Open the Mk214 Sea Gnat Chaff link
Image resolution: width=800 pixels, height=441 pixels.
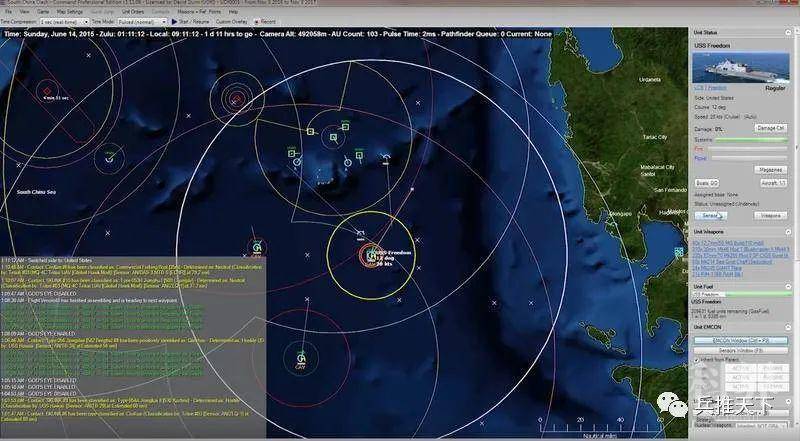click(x=732, y=262)
